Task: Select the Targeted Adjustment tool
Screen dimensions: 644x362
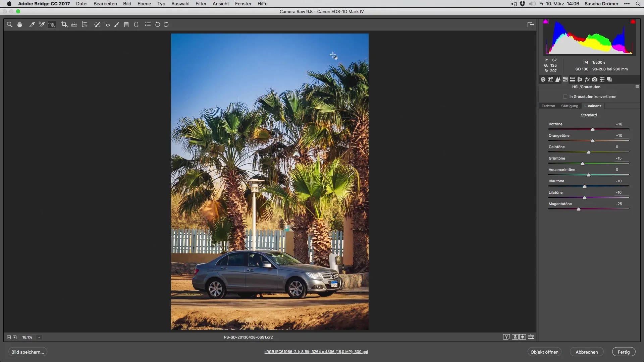Action: coord(52,24)
